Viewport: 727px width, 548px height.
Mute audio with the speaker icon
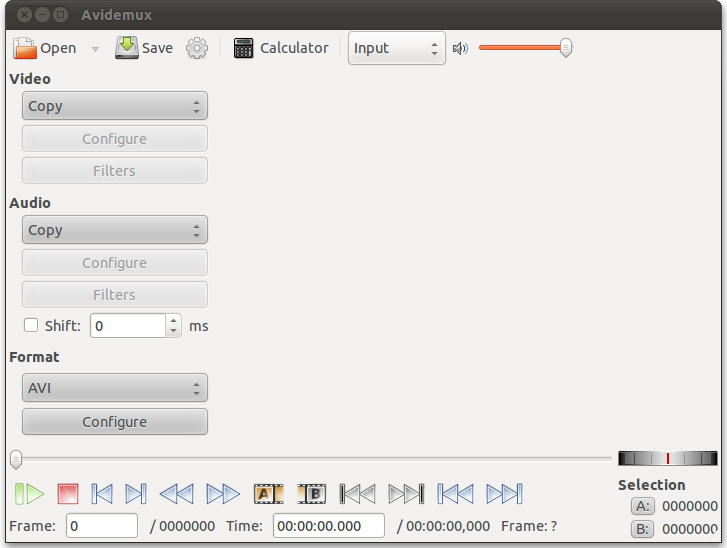460,48
